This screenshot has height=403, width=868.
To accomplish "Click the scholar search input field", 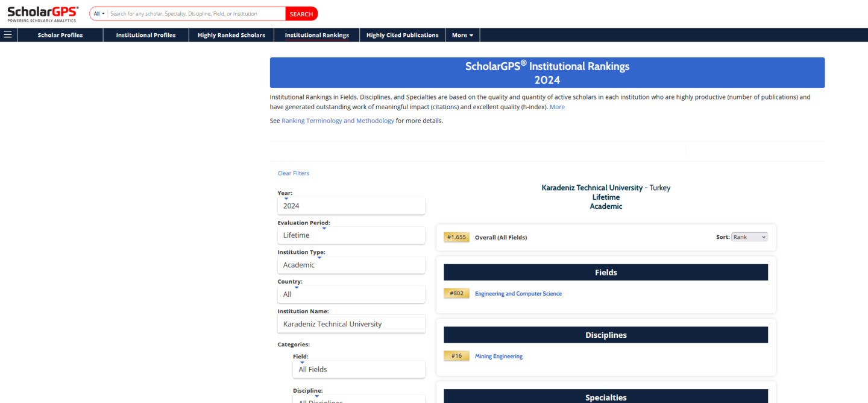I will tap(197, 14).
